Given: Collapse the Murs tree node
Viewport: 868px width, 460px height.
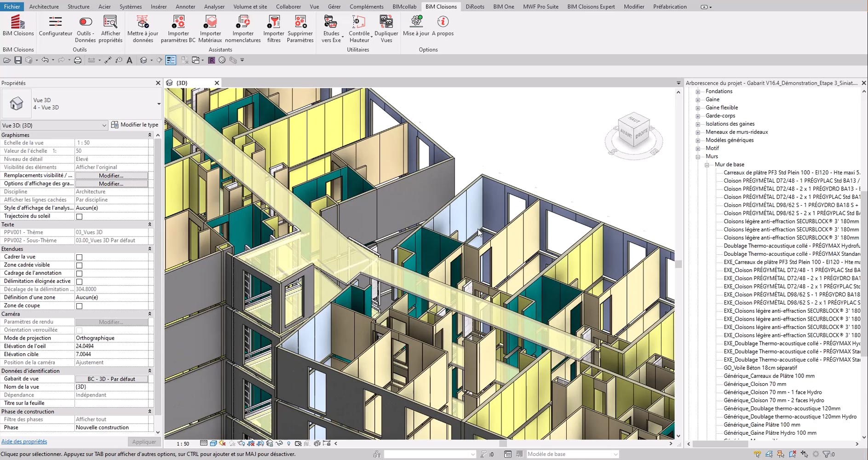Looking at the screenshot, I should tap(698, 156).
